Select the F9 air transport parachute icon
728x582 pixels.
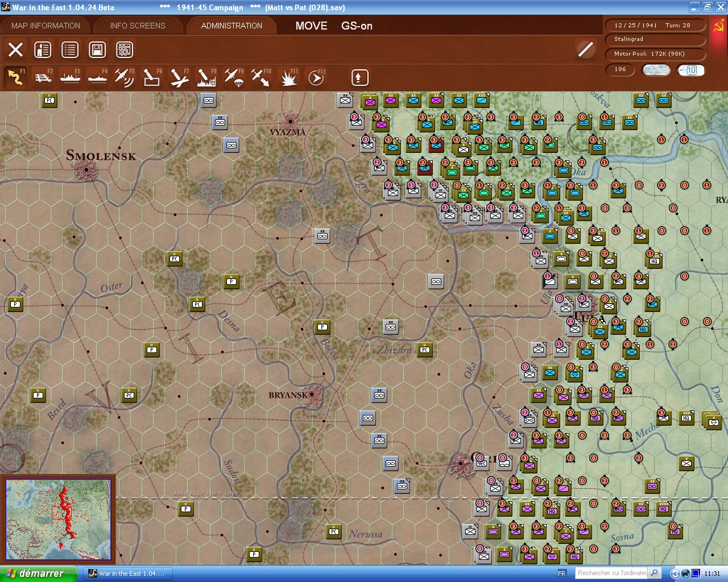(x=234, y=77)
